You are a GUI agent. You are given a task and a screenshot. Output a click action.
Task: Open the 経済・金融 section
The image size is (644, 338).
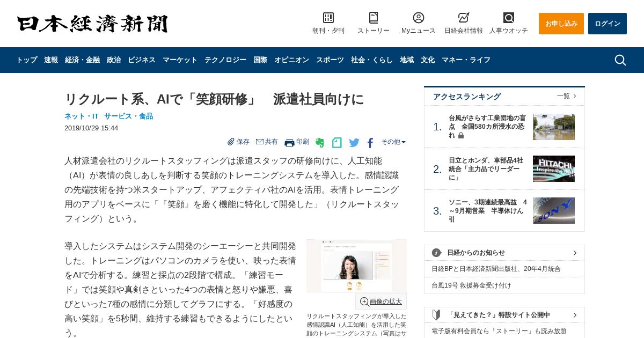click(x=82, y=60)
